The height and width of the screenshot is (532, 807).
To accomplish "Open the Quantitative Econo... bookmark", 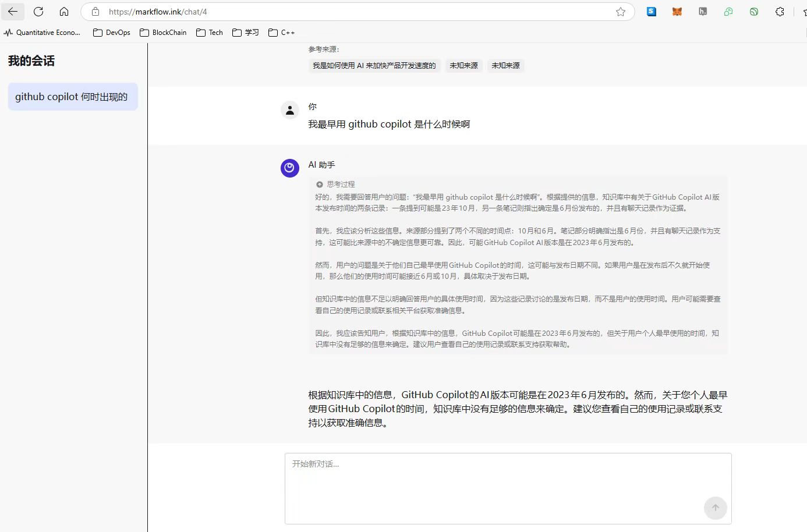I will tap(42, 33).
